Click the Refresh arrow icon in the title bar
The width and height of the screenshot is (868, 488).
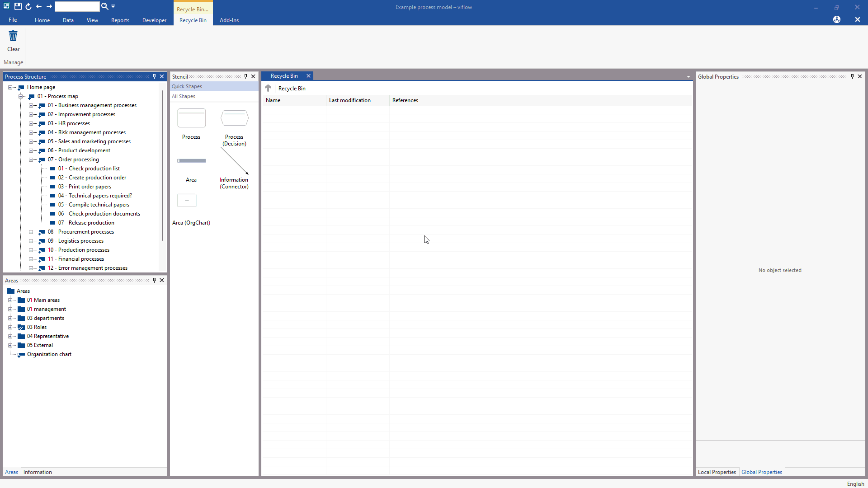(28, 6)
